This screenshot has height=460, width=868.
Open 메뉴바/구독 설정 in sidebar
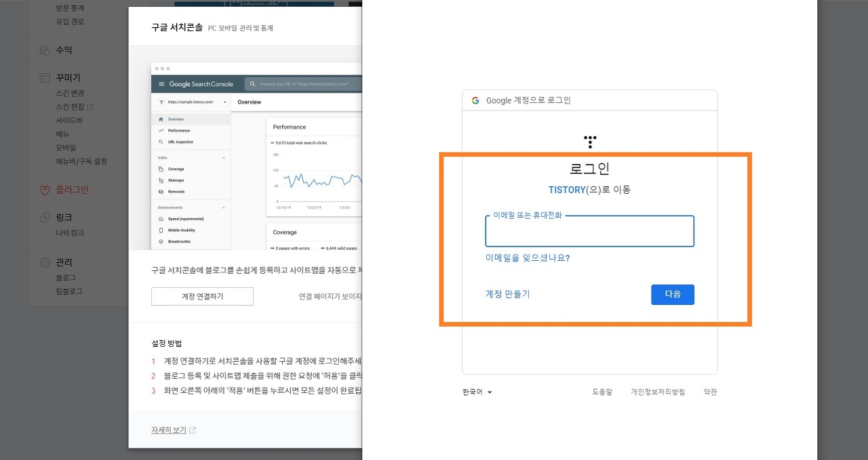point(81,161)
